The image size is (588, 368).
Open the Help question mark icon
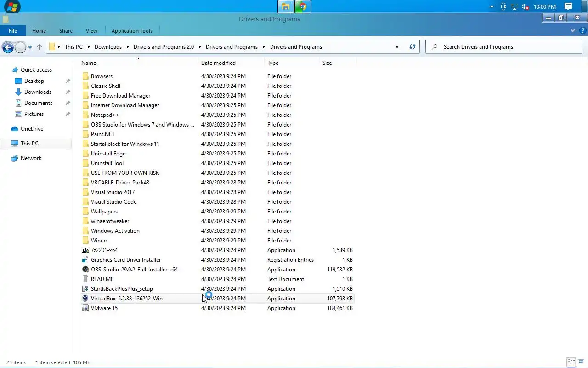pos(583,31)
